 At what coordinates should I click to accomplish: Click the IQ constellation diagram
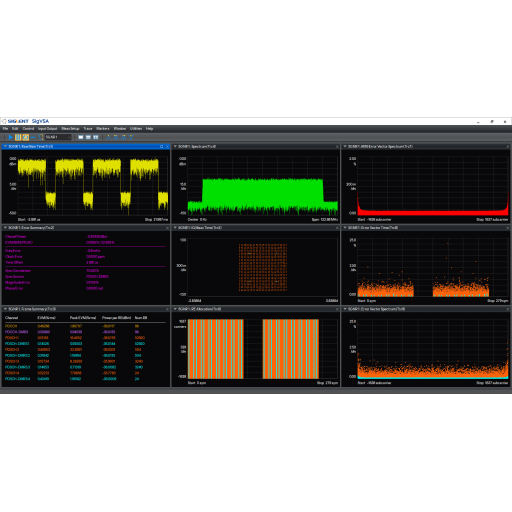(263, 267)
